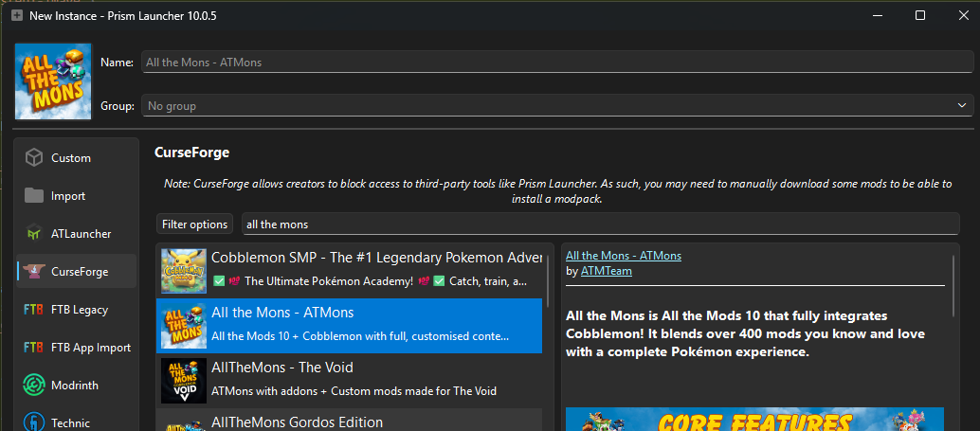Open the Group dropdown arrow
The width and height of the screenshot is (980, 431).
pyautogui.click(x=962, y=106)
